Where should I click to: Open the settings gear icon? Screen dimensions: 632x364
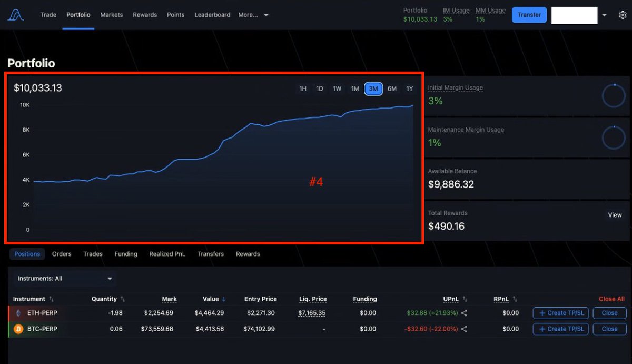(623, 15)
